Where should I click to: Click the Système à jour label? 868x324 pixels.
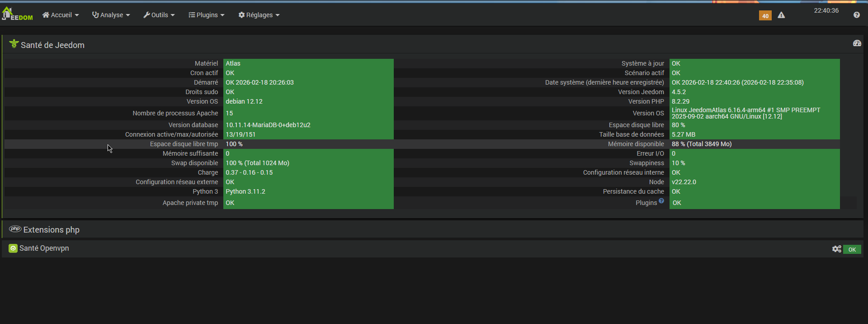click(643, 63)
